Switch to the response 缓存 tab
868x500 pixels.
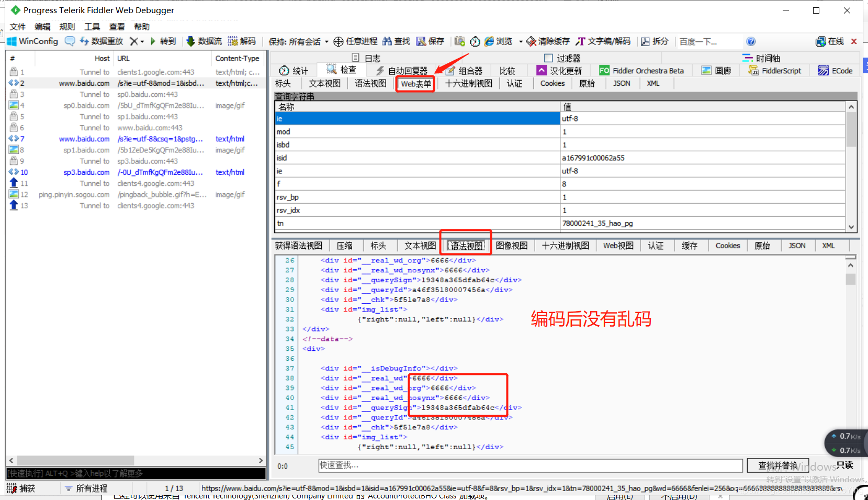[x=690, y=246]
